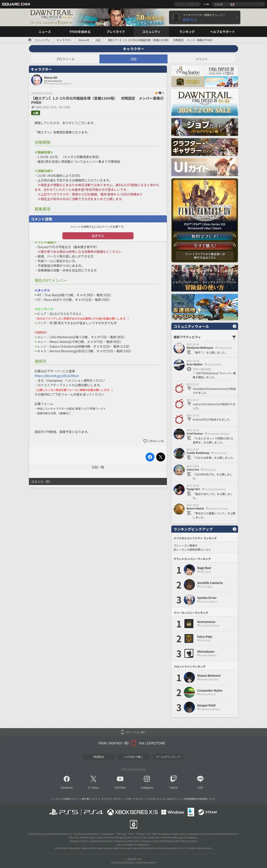Click 前シーズンの最終結果はこちら link

point(192,550)
